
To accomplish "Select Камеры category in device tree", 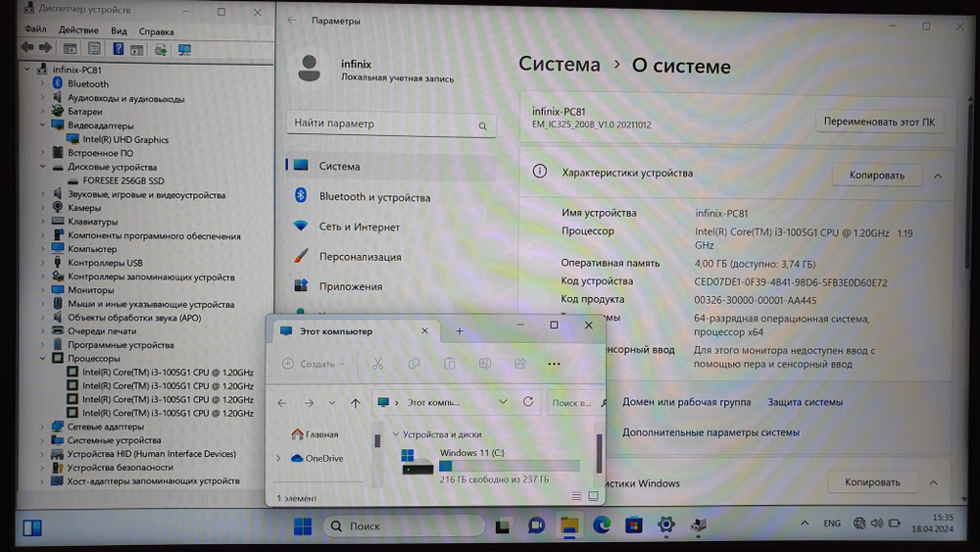I will point(84,208).
